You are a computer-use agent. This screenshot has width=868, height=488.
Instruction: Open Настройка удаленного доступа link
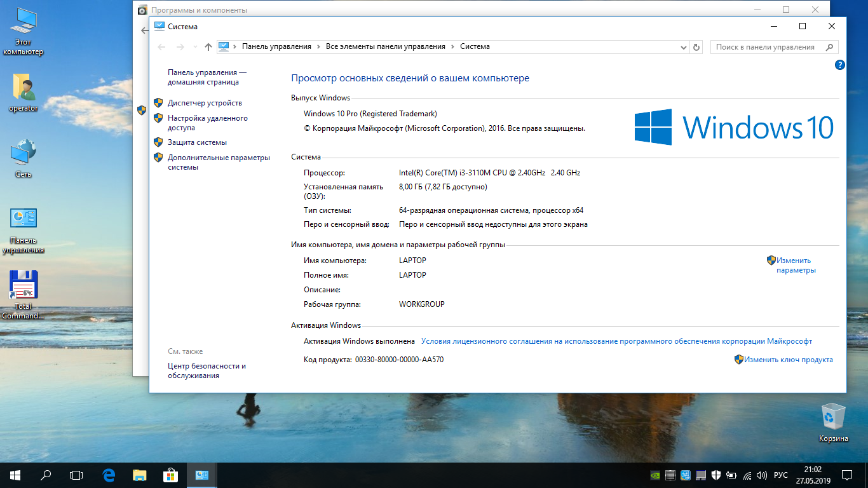pos(208,123)
